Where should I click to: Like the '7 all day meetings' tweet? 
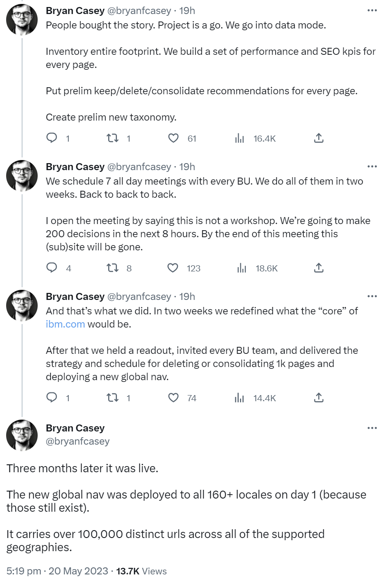click(x=174, y=268)
